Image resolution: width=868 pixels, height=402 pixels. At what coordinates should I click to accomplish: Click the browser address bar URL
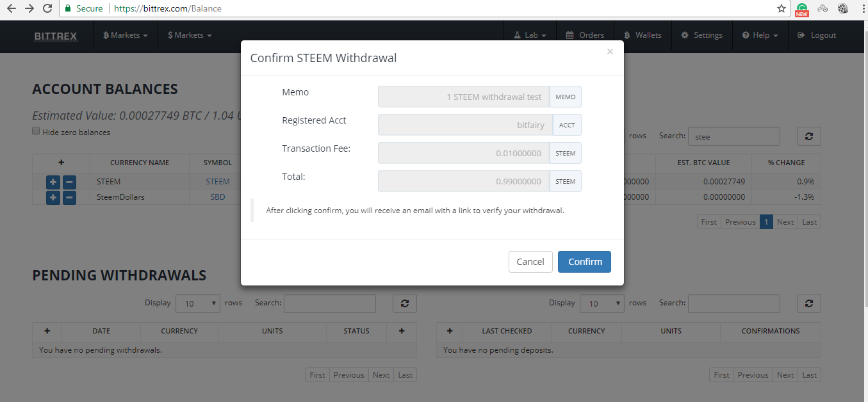point(168,9)
